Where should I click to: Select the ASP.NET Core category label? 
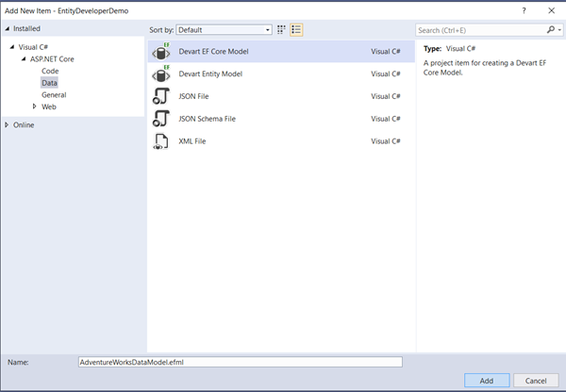(x=52, y=59)
